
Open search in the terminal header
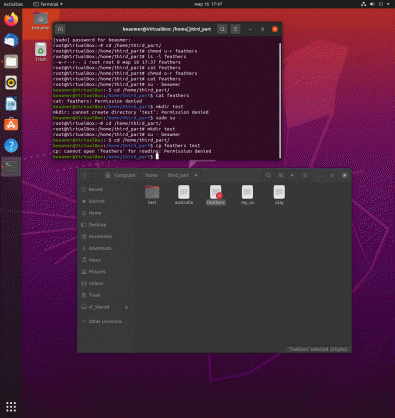click(x=222, y=29)
